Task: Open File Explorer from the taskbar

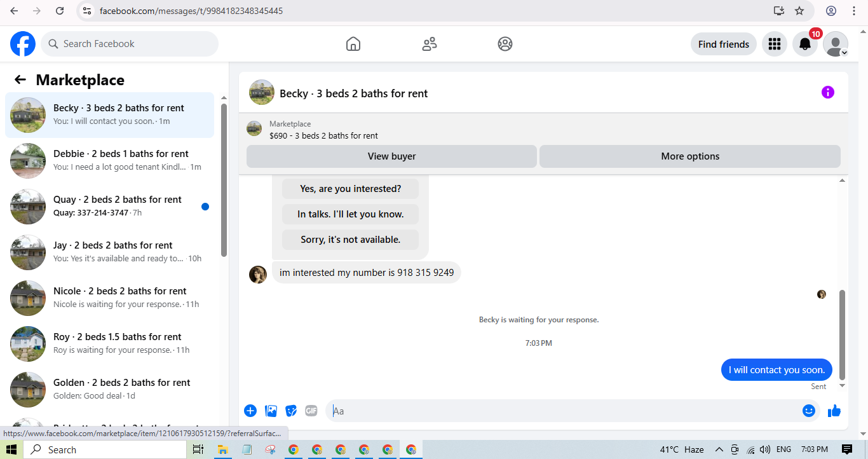Action: [223, 449]
